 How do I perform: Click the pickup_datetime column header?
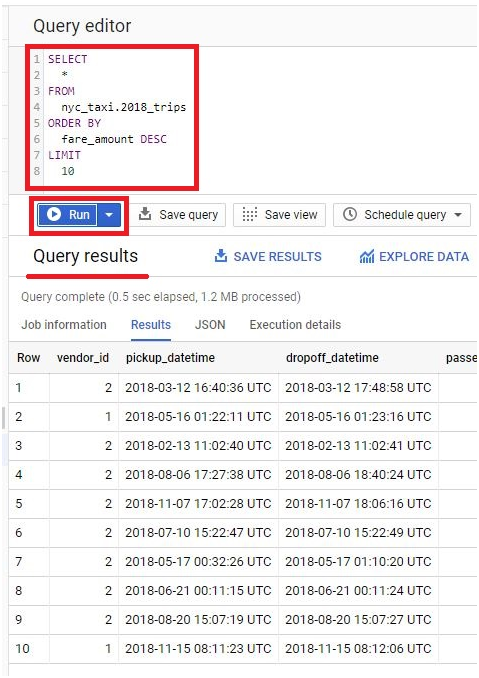[x=170, y=358]
